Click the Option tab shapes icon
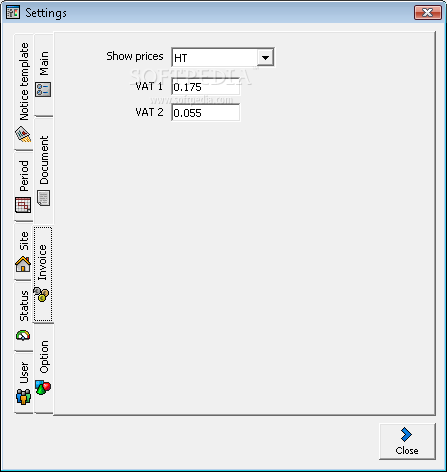Image resolution: width=447 pixels, height=472 pixels. click(43, 387)
